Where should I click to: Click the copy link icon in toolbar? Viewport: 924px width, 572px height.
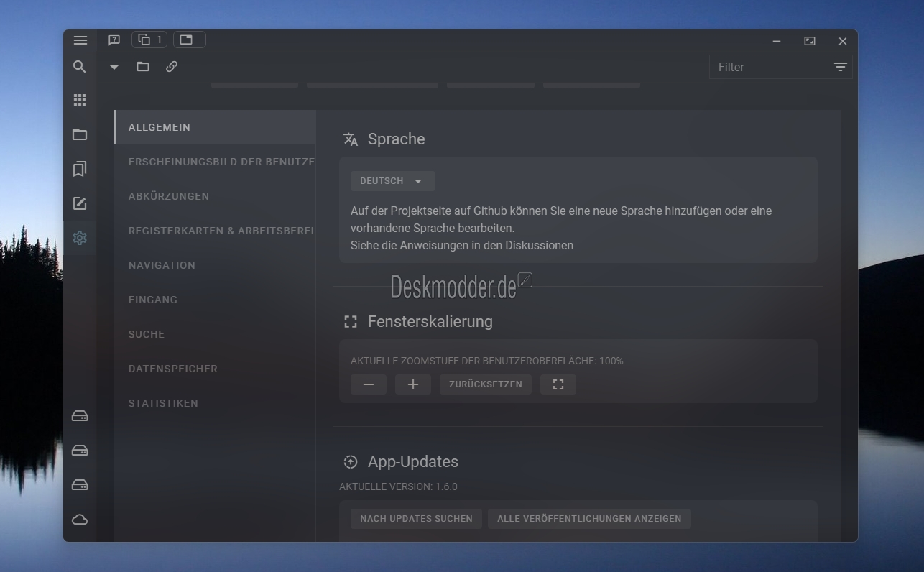172,67
